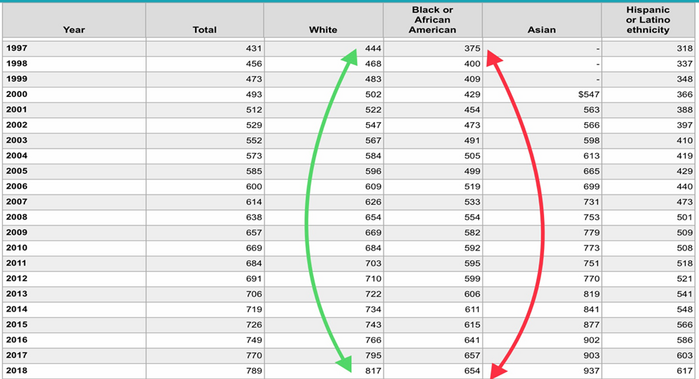Select the Hispanic or Latino ethnicity header
The width and height of the screenshot is (699, 379).
tap(648, 20)
